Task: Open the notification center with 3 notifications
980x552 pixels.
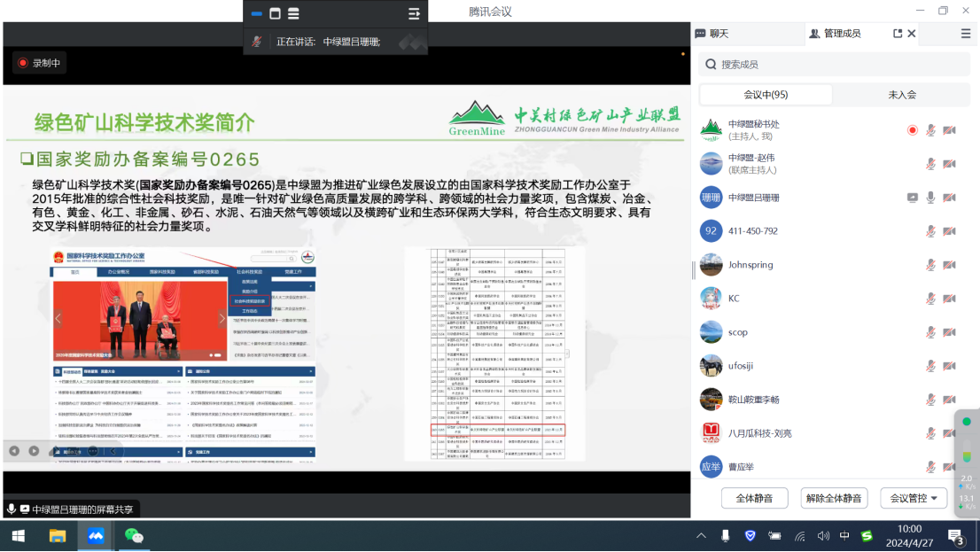Action: click(955, 537)
